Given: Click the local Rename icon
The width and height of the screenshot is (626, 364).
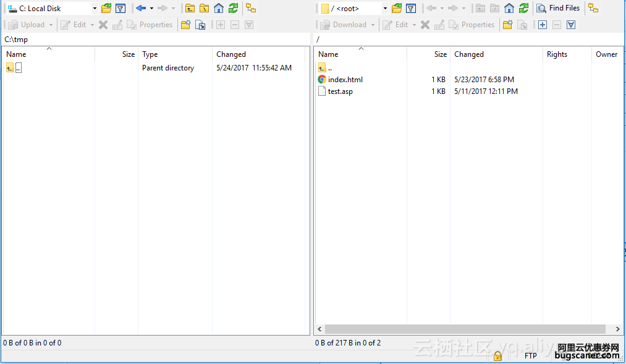Looking at the screenshot, I should point(117,25).
